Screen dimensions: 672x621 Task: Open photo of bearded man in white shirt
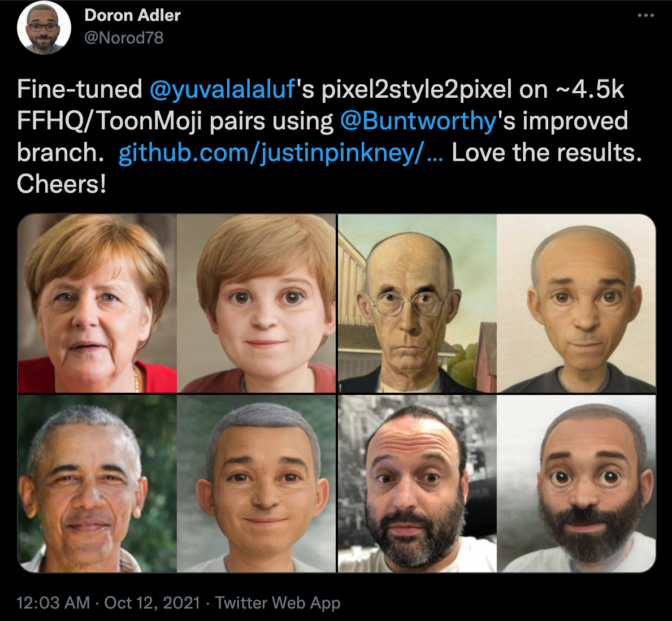(418, 484)
